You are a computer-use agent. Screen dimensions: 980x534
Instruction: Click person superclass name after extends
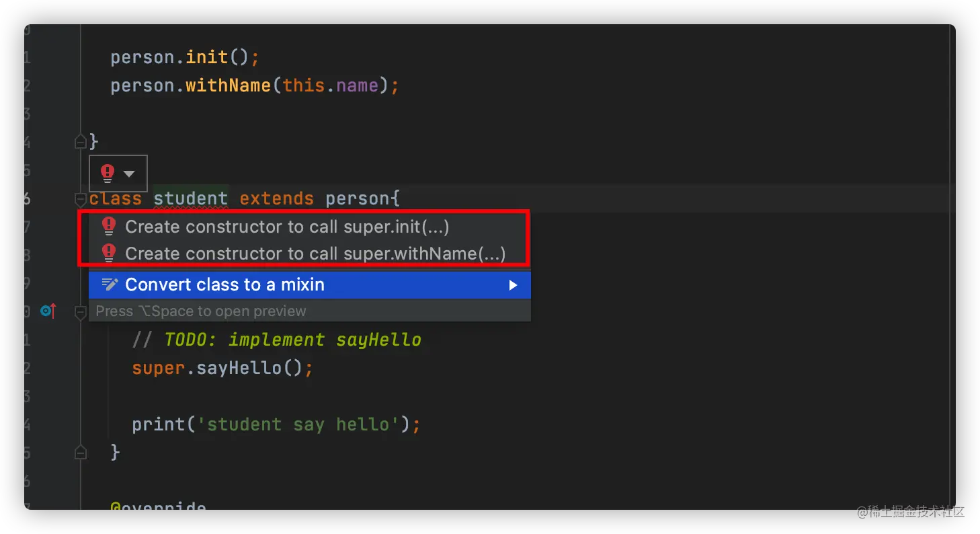click(358, 199)
